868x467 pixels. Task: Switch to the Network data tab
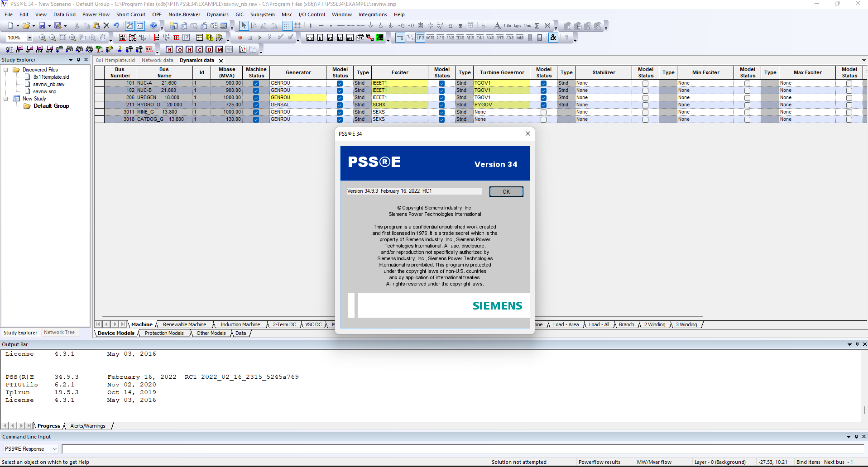pos(158,60)
